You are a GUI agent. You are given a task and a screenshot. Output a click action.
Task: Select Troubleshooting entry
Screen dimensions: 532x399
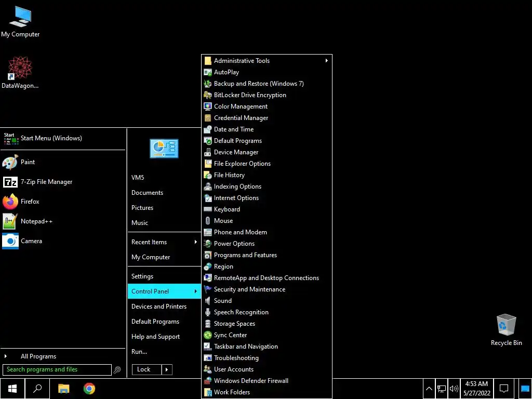(x=267, y=358)
